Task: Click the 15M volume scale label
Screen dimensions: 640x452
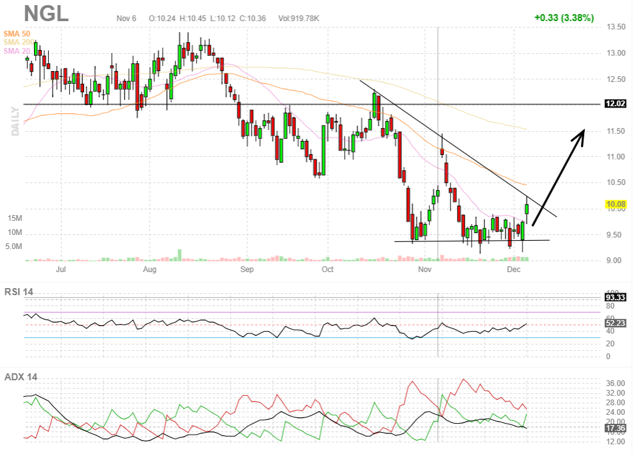Action: click(15, 218)
